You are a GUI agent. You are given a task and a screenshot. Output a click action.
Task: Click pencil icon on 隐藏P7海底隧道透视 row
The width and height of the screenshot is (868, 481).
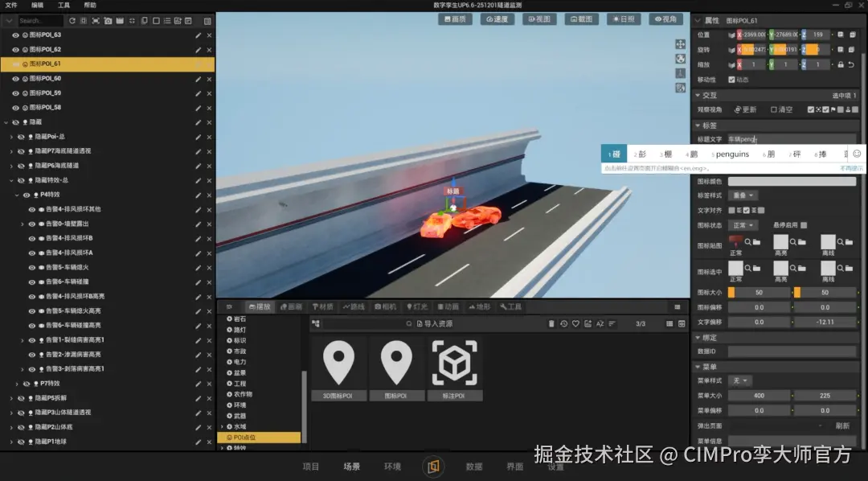(x=199, y=151)
